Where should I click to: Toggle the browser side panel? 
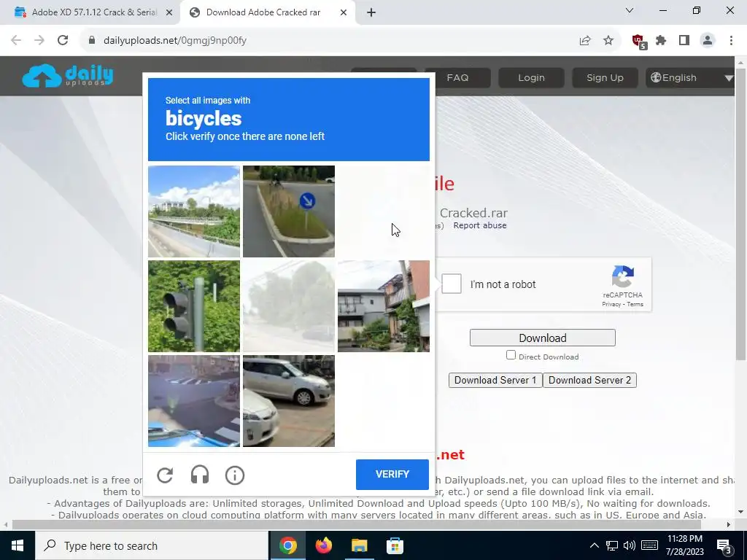pyautogui.click(x=684, y=40)
